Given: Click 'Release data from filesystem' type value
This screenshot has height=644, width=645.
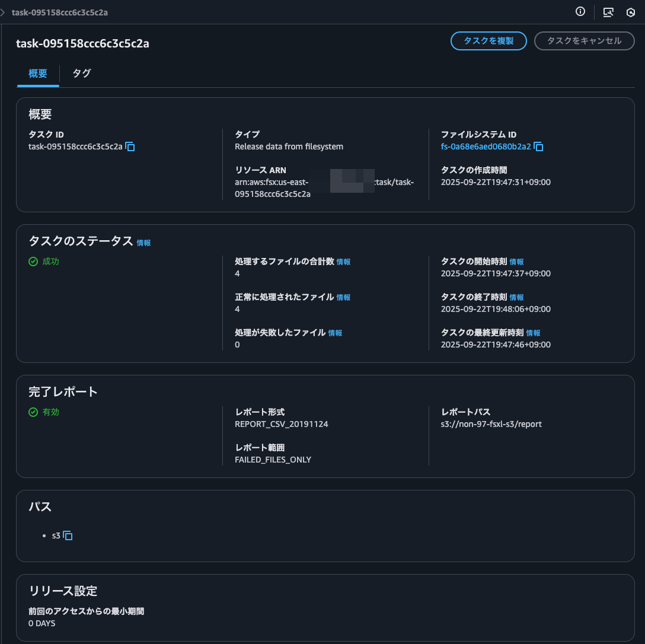Looking at the screenshot, I should 289,146.
